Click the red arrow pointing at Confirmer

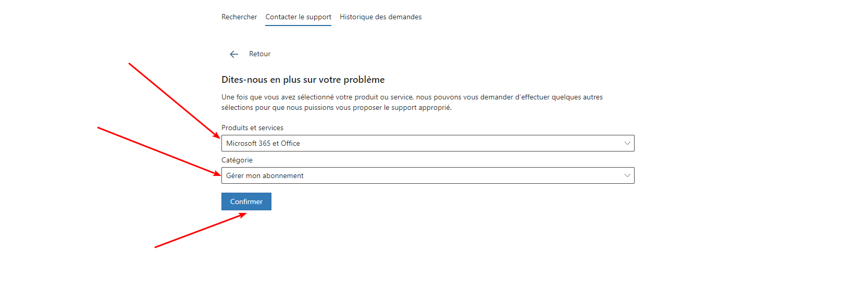(201, 230)
